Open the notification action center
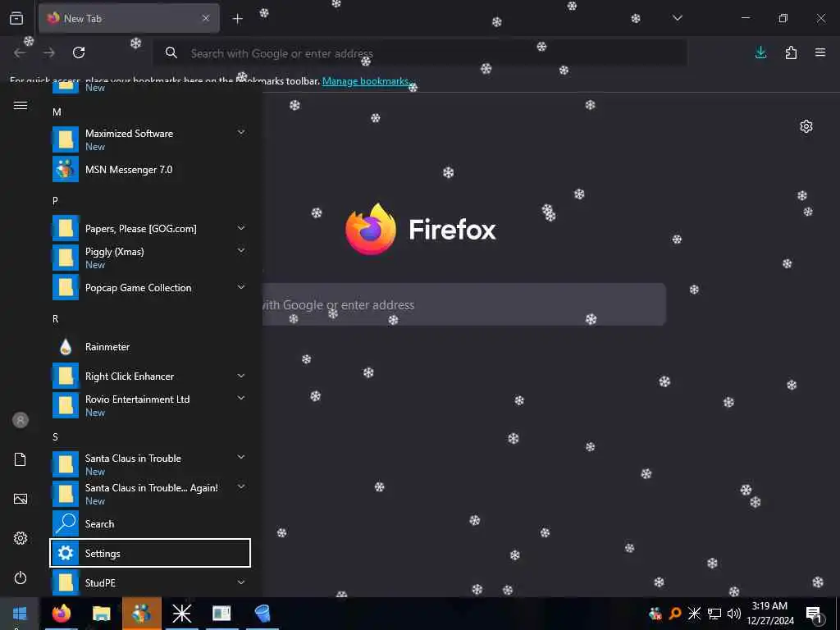The width and height of the screenshot is (840, 630). (x=815, y=614)
